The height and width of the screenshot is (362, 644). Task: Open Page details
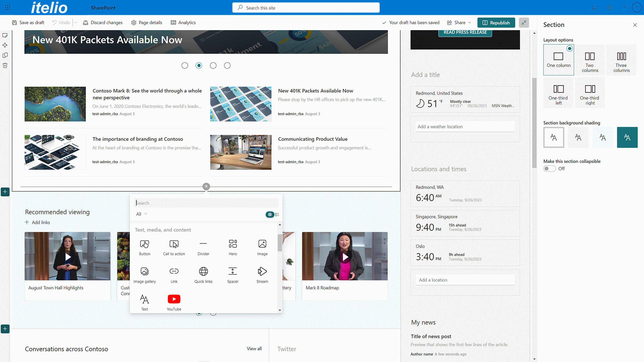point(147,23)
